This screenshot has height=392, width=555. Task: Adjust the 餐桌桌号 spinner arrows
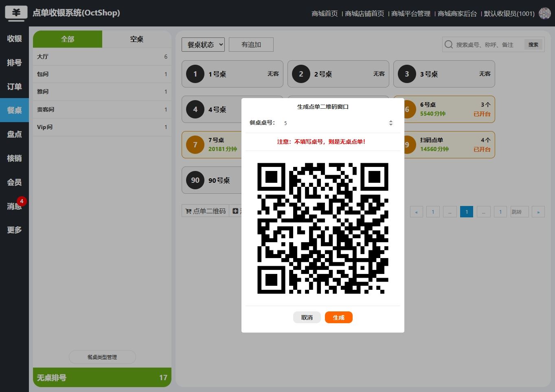390,123
